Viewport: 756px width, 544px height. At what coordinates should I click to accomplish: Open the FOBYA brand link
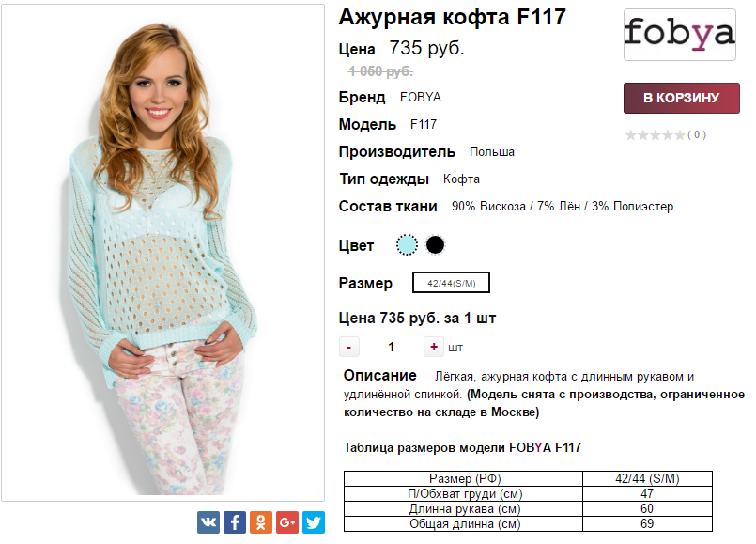pyautogui.click(x=420, y=97)
